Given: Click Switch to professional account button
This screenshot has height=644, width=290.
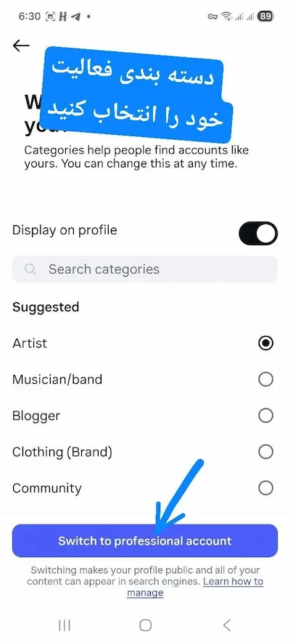Looking at the screenshot, I should pos(145,540).
